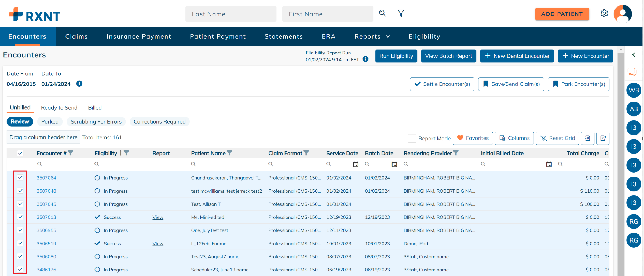Click the Service Date calendar picker icon
The height and width of the screenshot is (276, 644).
[x=356, y=164]
